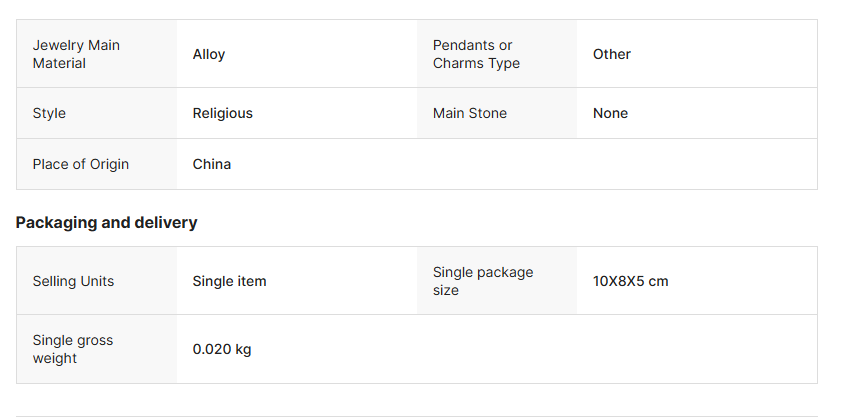Click the Style attribute label
859x417 pixels.
pyautogui.click(x=49, y=113)
